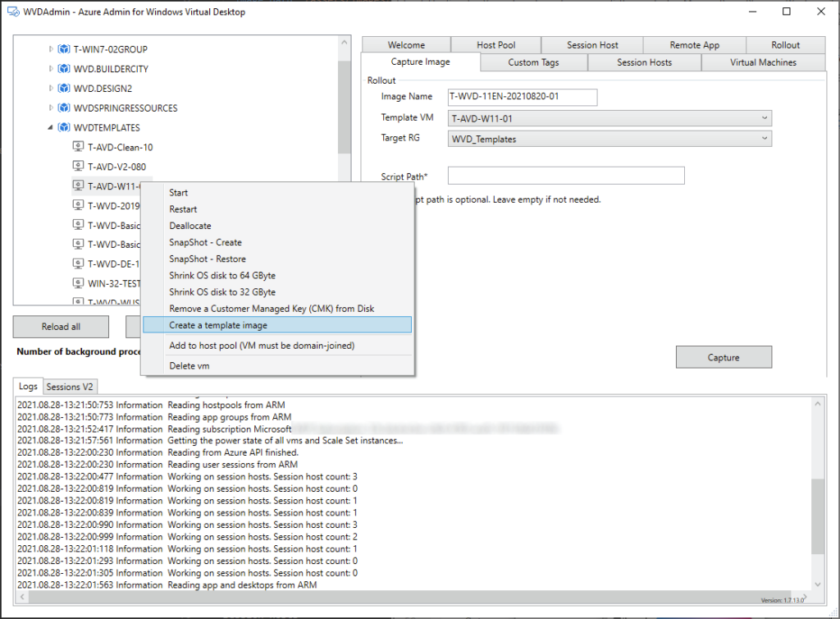Click the monitor icon for WIN-32-TEST
This screenshot has height=619, width=840.
(78, 283)
